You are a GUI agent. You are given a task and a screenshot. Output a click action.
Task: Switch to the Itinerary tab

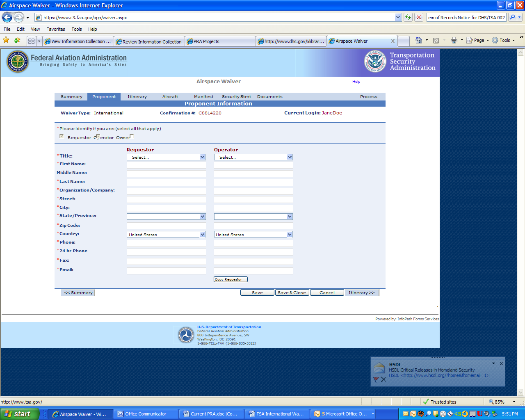click(x=137, y=97)
